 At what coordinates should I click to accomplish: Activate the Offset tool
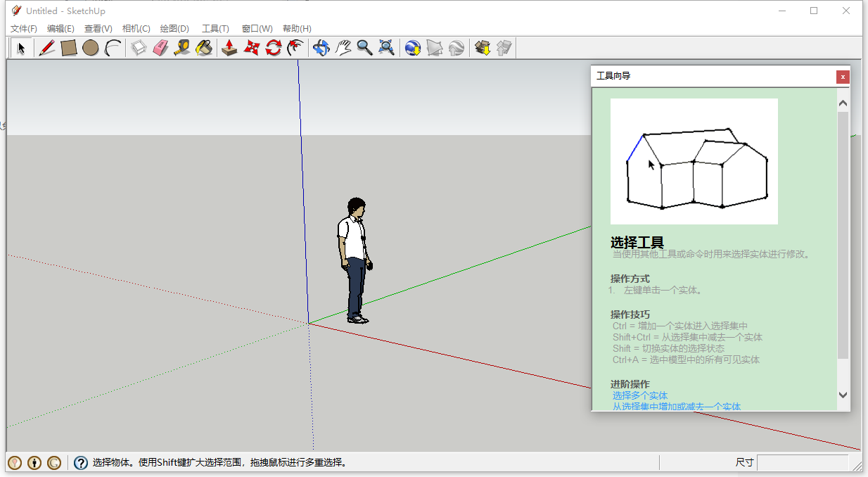pyautogui.click(x=295, y=48)
